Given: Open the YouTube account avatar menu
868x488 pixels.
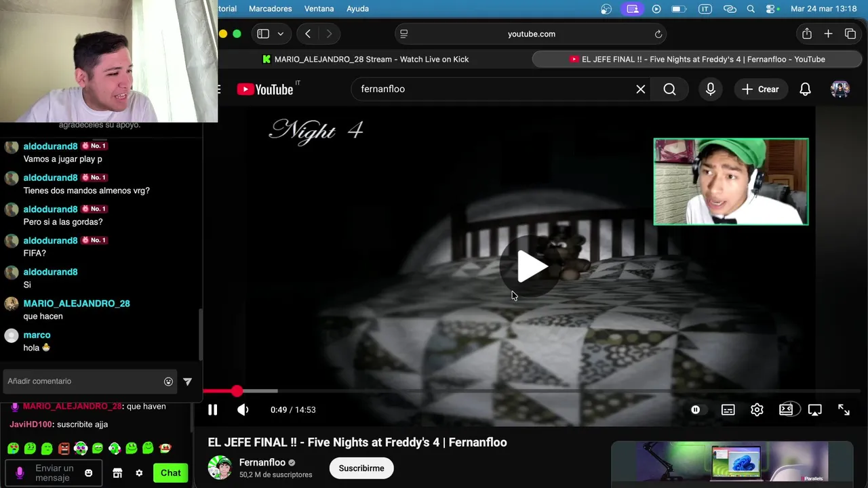Looking at the screenshot, I should point(840,89).
